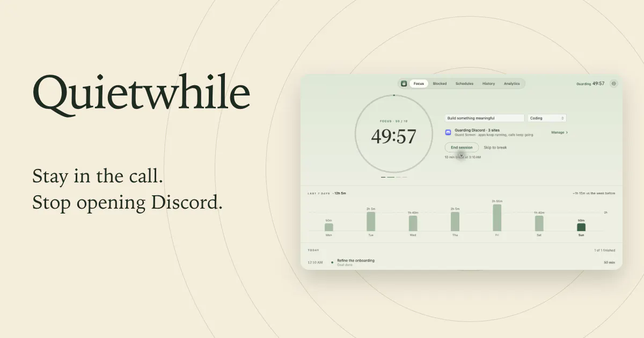
Task: Select the Focus tab
Action: 419,84
